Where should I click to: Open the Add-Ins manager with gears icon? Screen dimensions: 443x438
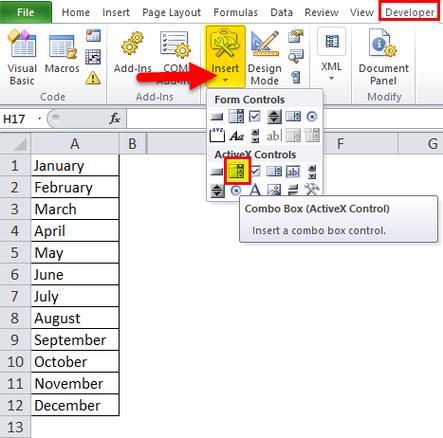click(x=132, y=52)
